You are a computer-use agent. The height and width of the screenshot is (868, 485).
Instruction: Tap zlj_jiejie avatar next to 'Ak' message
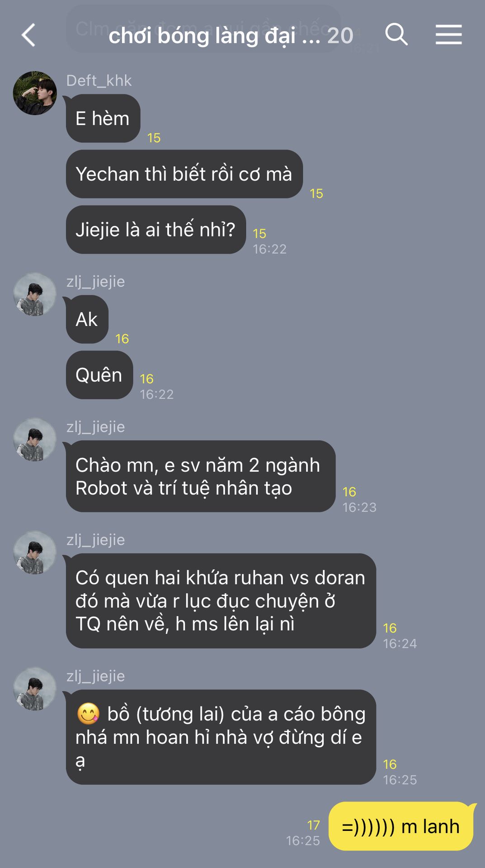(35, 294)
